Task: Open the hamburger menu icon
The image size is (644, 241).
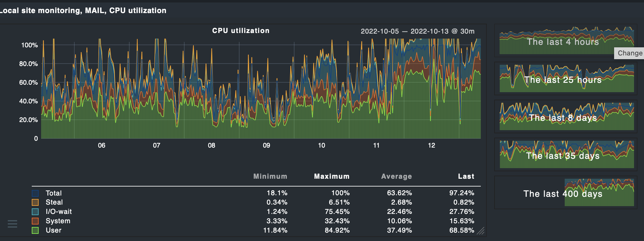Action: coord(12,224)
